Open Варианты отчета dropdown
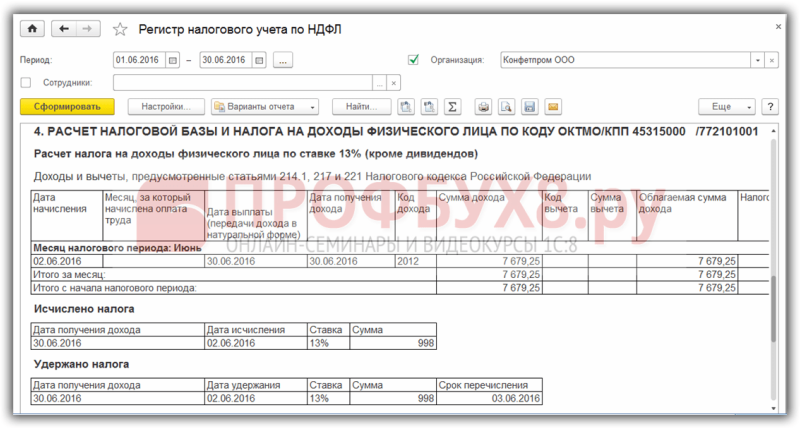This screenshot has width=800, height=429. (265, 107)
